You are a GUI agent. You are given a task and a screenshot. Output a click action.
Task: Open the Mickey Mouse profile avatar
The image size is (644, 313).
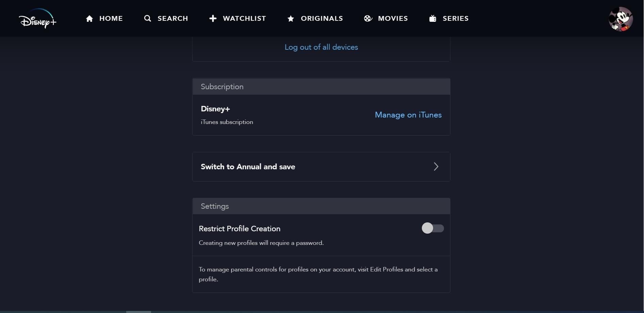click(x=621, y=19)
